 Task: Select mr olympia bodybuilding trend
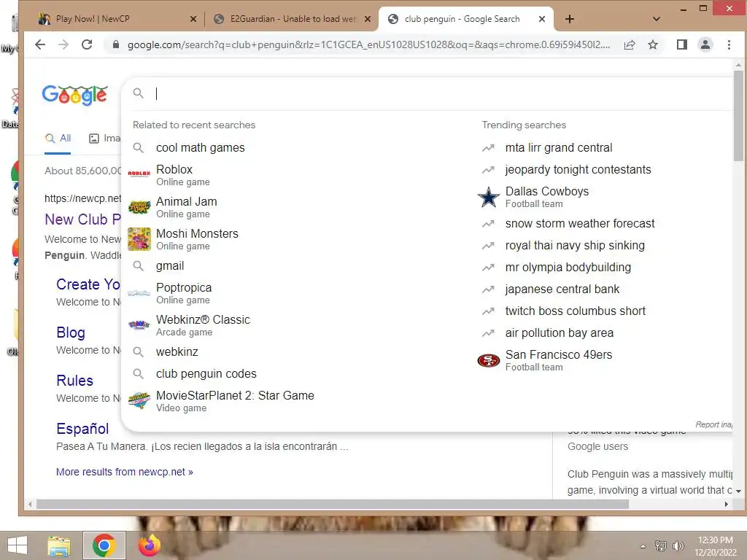point(568,267)
